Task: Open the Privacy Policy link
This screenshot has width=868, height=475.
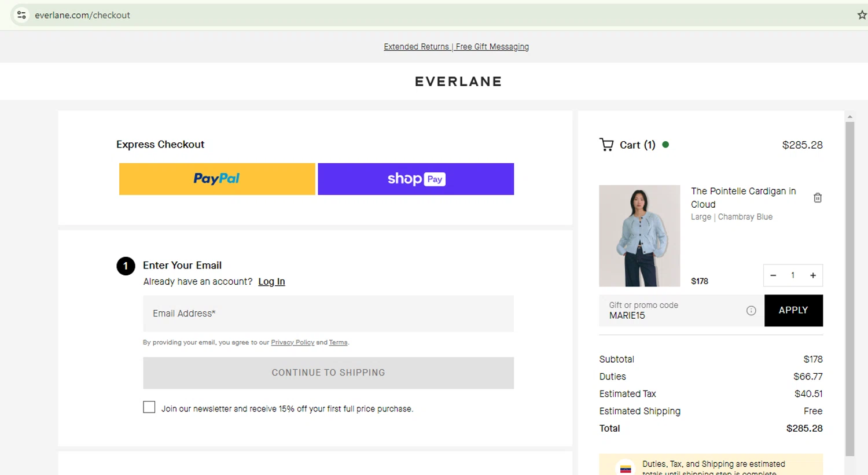Action: tap(293, 343)
